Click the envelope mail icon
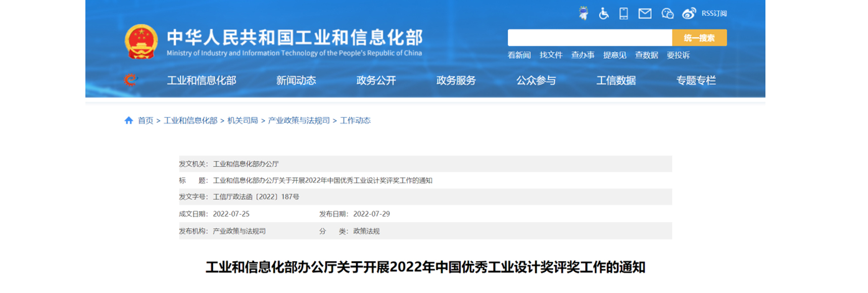Viewport: 868px width, 293px height. tap(645, 14)
